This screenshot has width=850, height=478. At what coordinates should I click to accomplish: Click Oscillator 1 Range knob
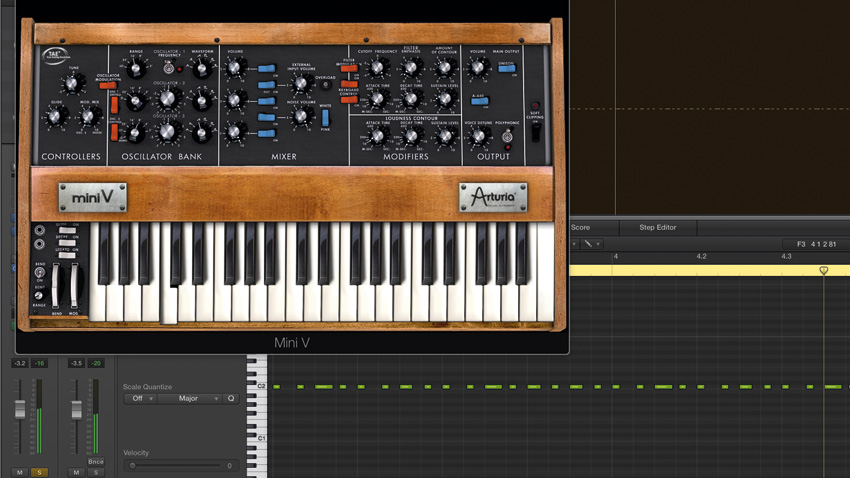(136, 69)
